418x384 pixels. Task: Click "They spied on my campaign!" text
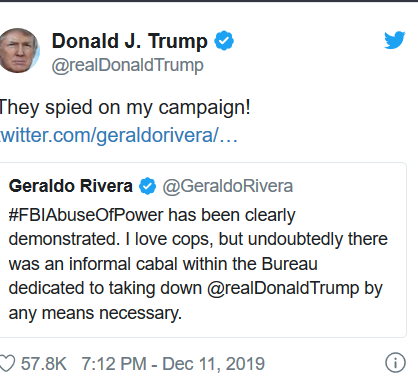(125, 108)
